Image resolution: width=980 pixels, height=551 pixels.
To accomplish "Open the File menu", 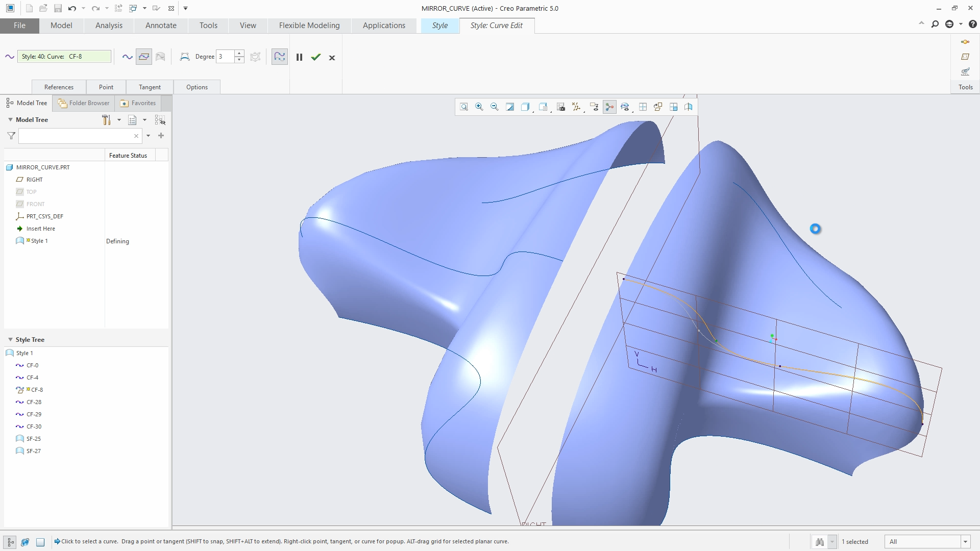I will click(x=19, y=26).
